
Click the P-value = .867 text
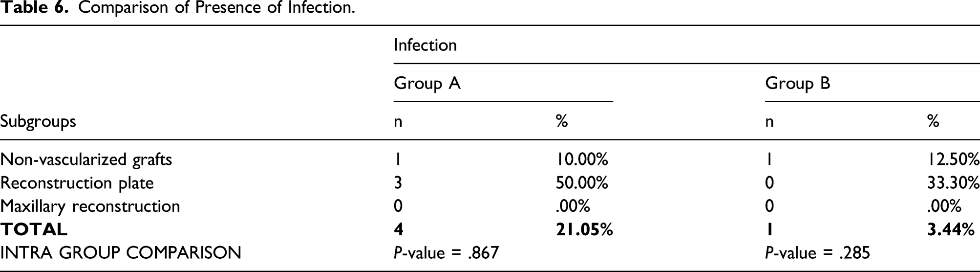click(x=447, y=252)
